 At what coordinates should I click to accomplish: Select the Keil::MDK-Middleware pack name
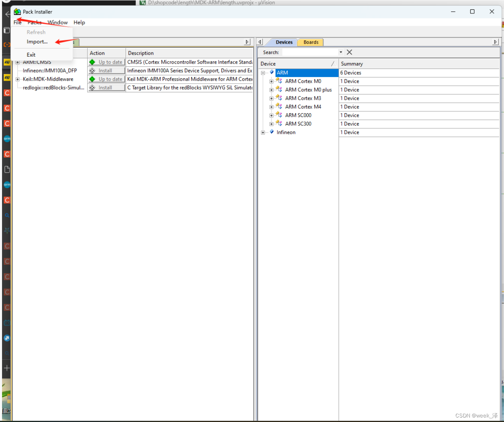click(x=48, y=79)
